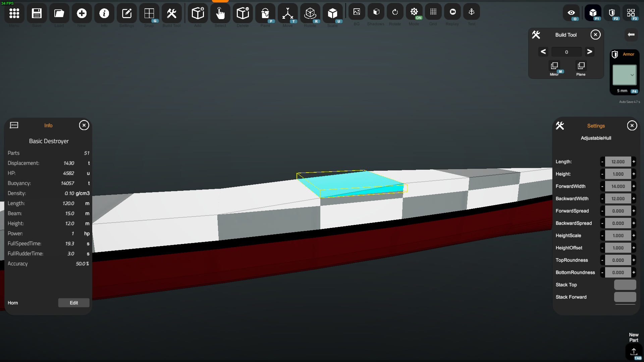The image size is (644, 362).
Task: Switch to the F3 view tab
Action: tap(631, 13)
